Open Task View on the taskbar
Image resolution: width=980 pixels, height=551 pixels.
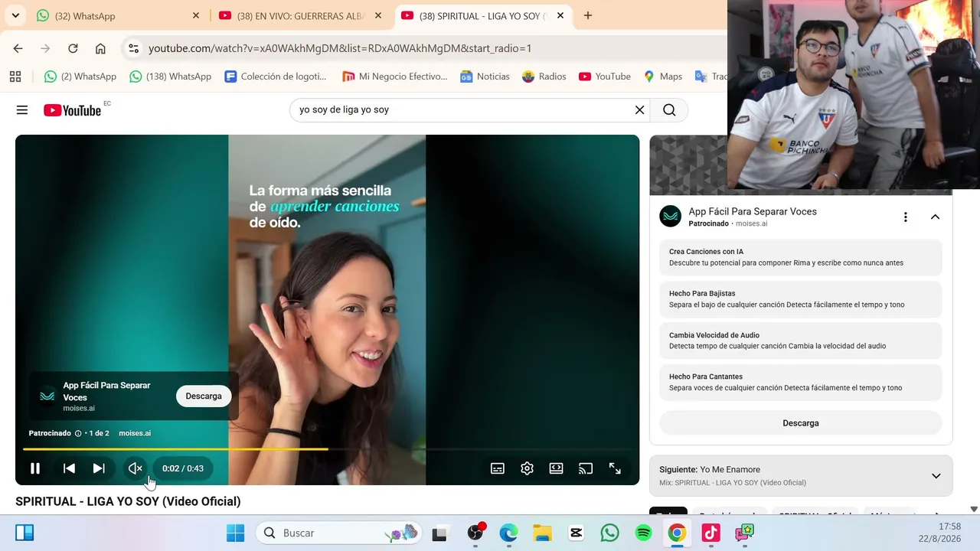(439, 533)
